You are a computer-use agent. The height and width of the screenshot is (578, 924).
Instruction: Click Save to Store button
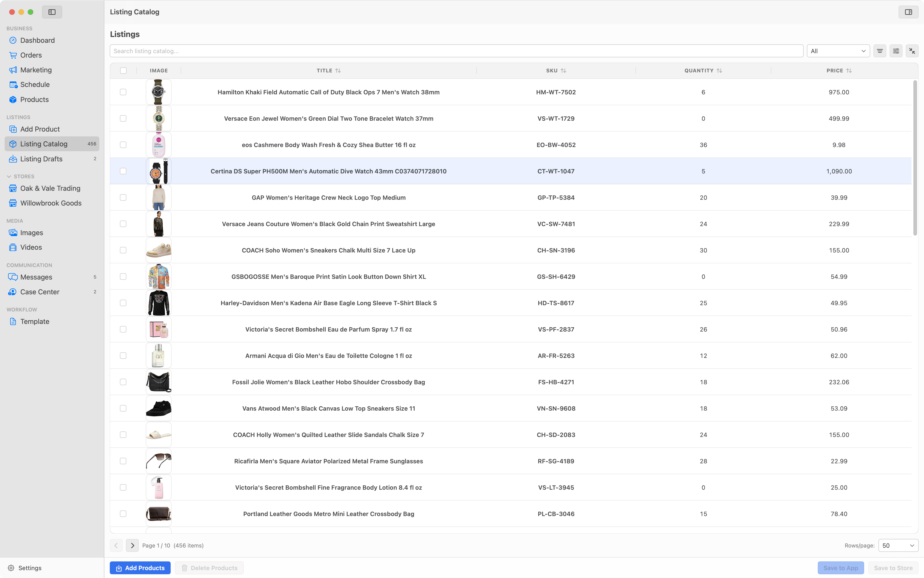point(893,568)
